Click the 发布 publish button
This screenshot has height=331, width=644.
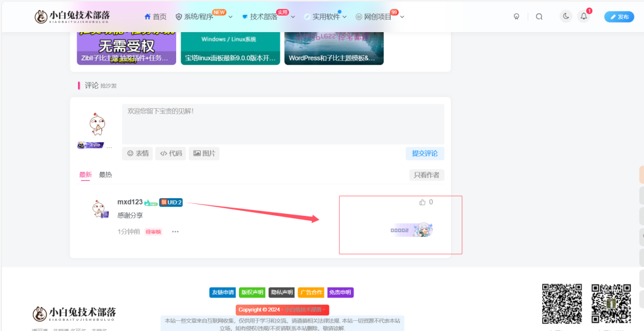click(619, 17)
